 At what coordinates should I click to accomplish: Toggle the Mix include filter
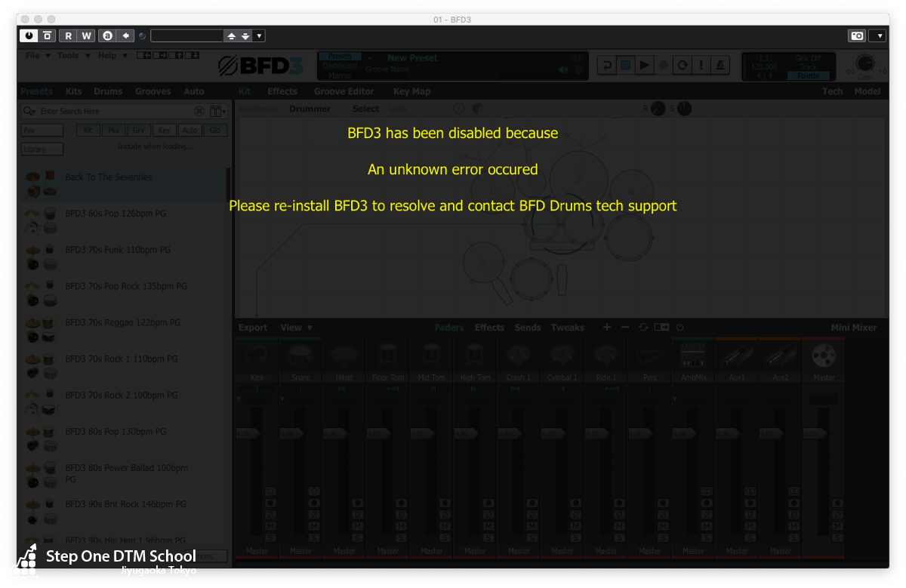pyautogui.click(x=113, y=130)
